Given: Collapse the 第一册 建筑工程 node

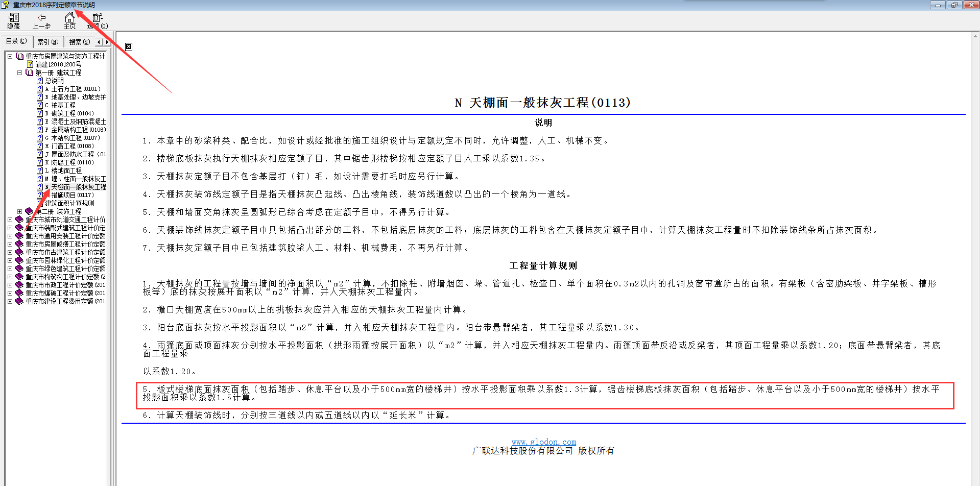Looking at the screenshot, I should click(20, 72).
